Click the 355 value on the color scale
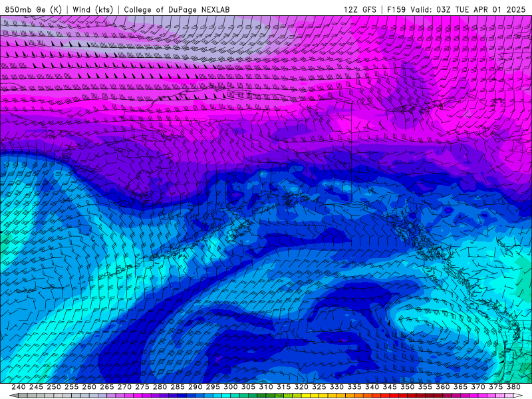Image resolution: width=532 pixels, height=399 pixels. [425, 387]
